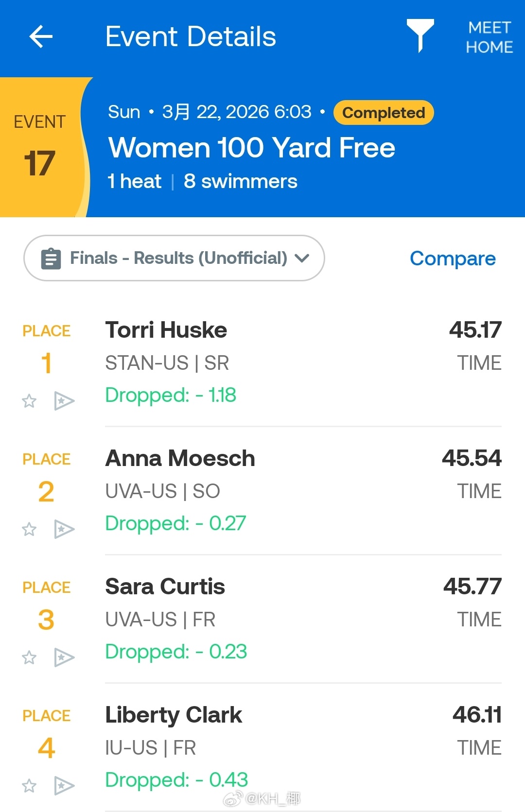Screen dimensions: 525x812
Task: Open the Compare link
Action: tap(453, 259)
